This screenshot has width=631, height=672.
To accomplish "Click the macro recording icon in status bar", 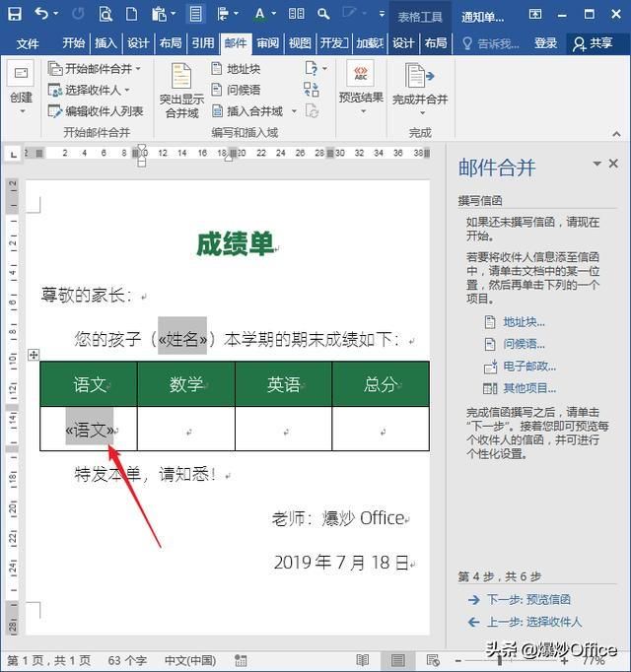I will [x=241, y=660].
